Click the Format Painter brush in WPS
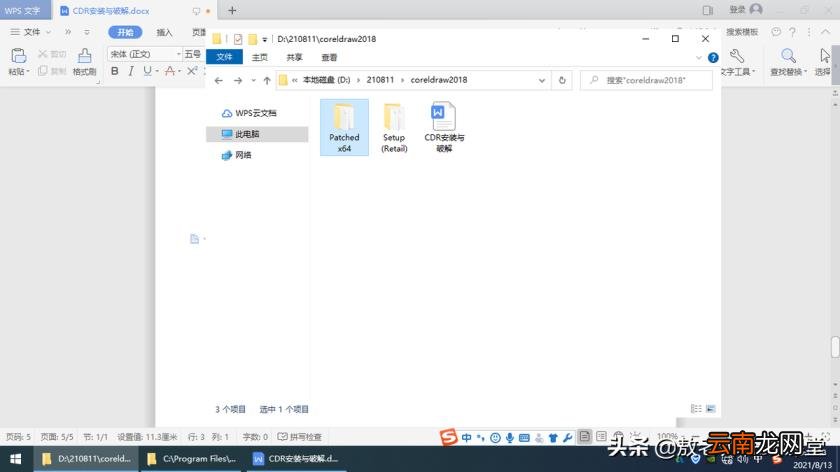The image size is (840, 472). pos(84,56)
